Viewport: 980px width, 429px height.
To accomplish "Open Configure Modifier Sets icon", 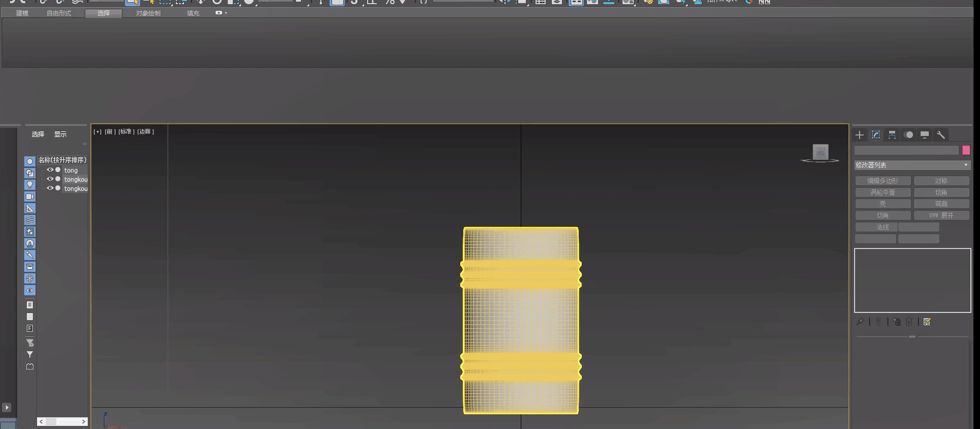I will 927,321.
